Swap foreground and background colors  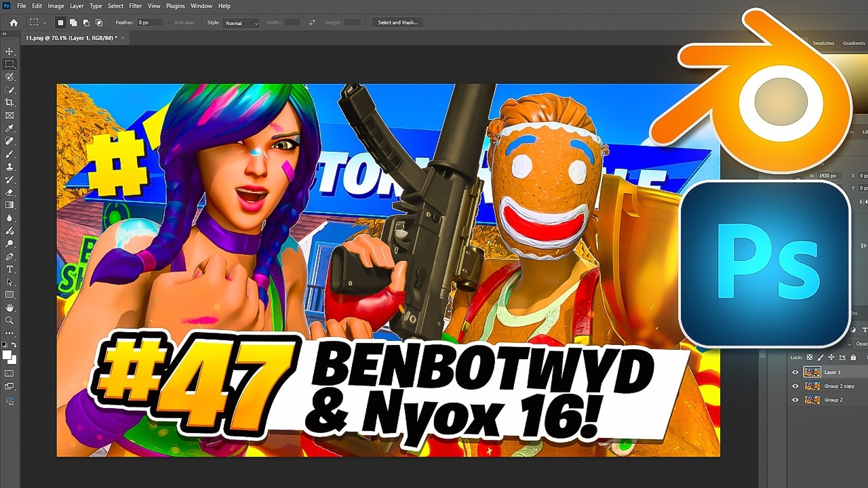[x=14, y=345]
